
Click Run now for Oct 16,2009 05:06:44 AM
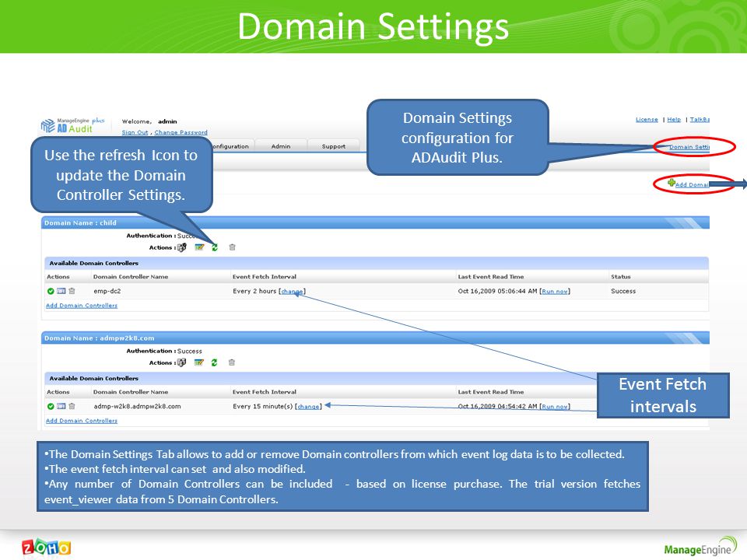click(x=555, y=292)
